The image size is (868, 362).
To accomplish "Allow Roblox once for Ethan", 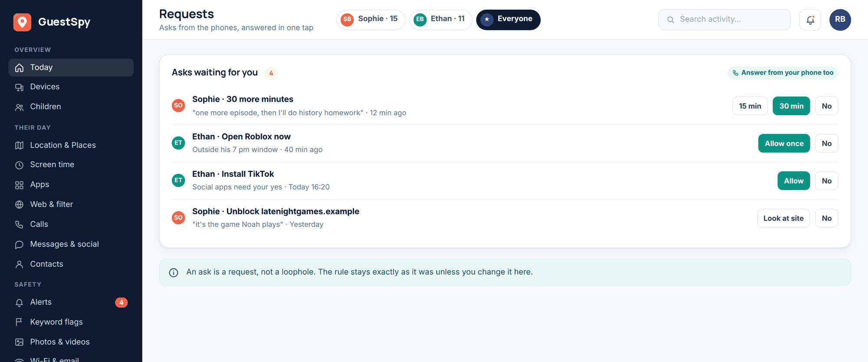I will (784, 143).
